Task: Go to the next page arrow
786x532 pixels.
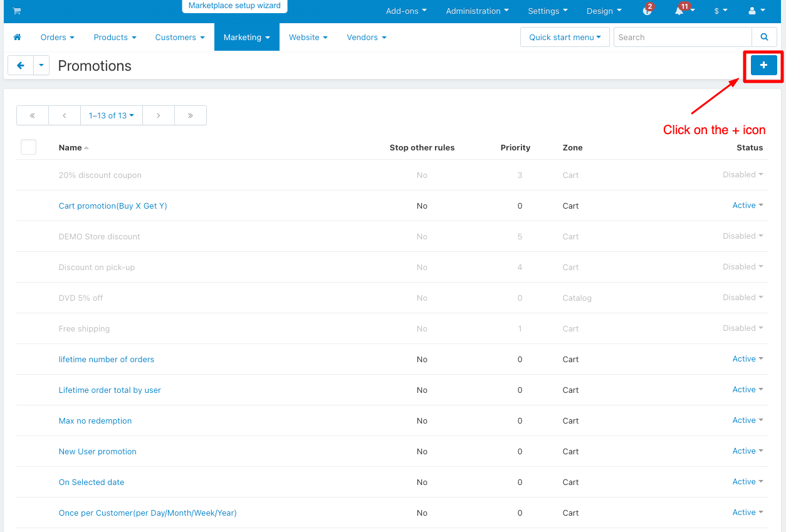Action: [x=159, y=115]
